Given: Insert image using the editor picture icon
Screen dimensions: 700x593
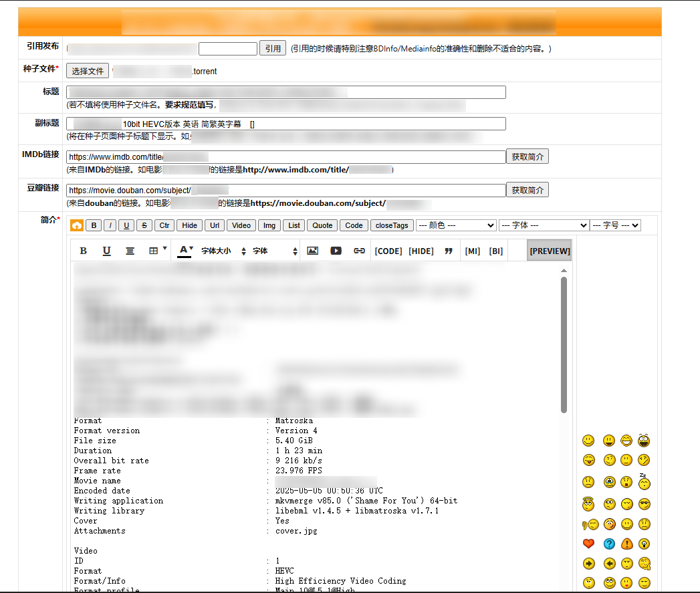Looking at the screenshot, I should coord(312,251).
